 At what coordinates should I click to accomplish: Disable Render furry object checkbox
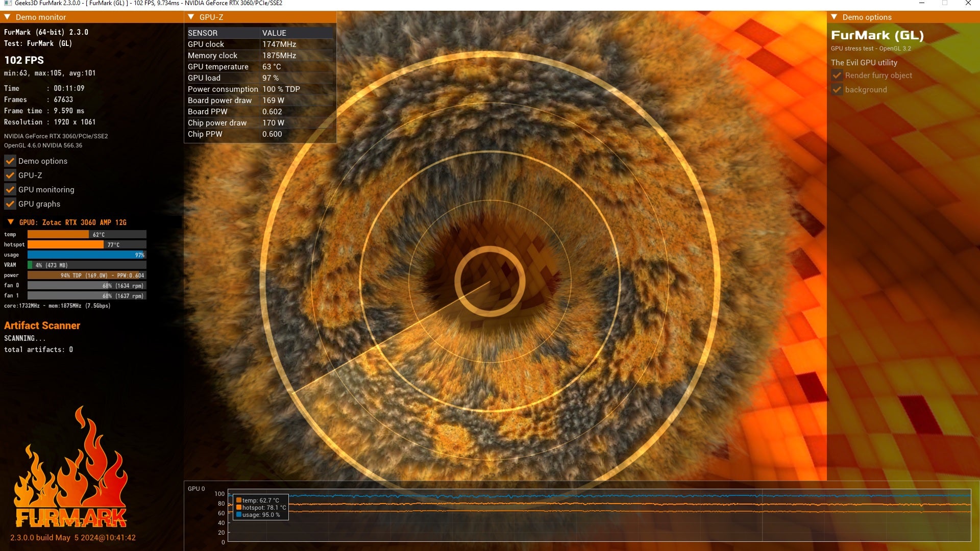coord(837,76)
